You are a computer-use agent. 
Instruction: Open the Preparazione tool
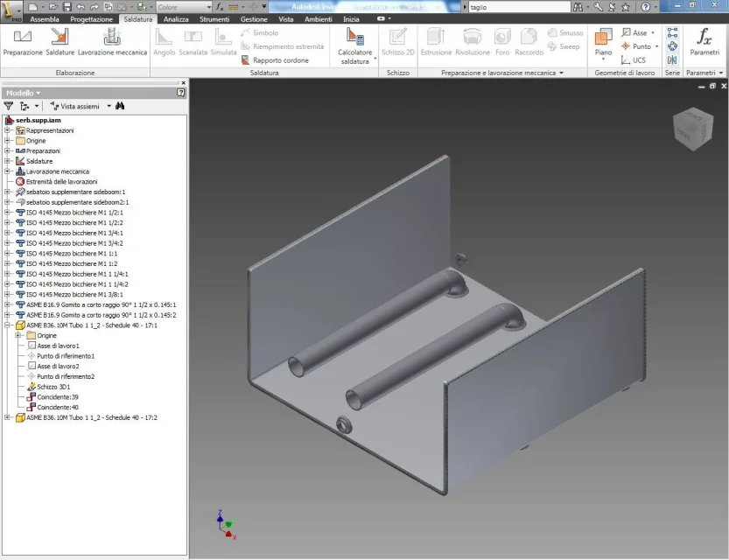click(x=23, y=42)
